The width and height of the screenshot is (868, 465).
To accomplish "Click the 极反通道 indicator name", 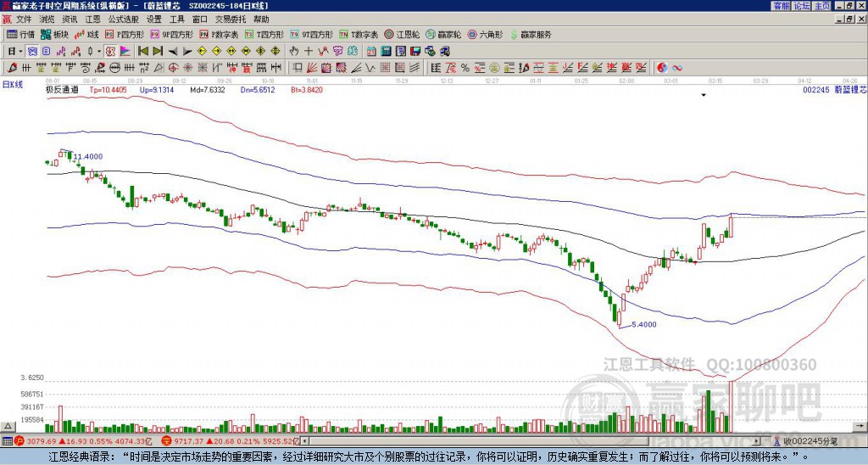I will (x=62, y=90).
